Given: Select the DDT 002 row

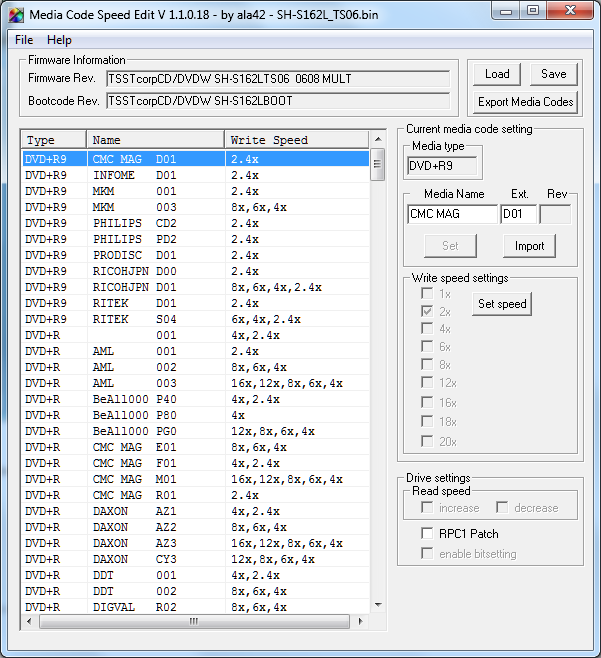Looking at the screenshot, I should [196, 591].
